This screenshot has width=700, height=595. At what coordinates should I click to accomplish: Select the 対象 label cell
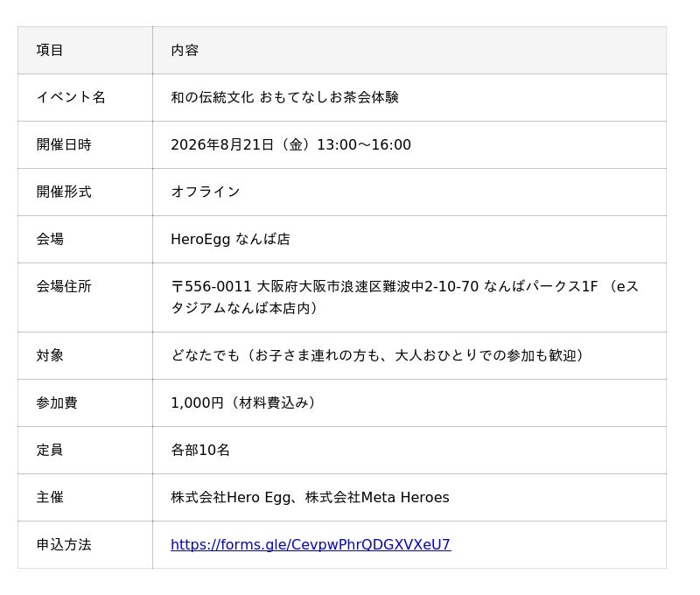tap(85, 355)
